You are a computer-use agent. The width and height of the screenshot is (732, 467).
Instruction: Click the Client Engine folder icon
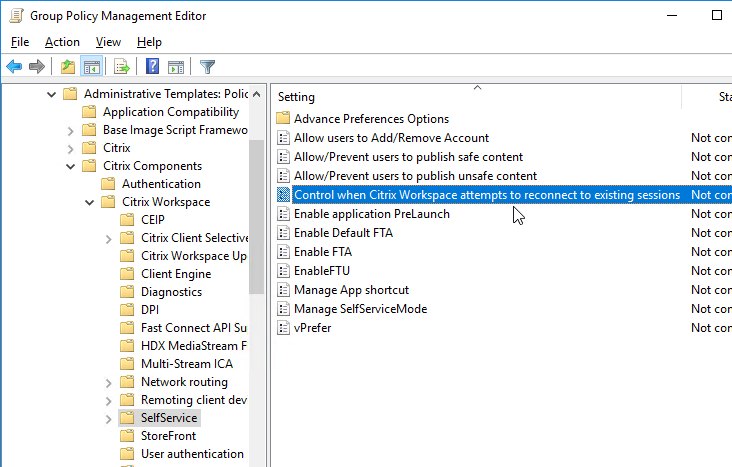click(127, 274)
